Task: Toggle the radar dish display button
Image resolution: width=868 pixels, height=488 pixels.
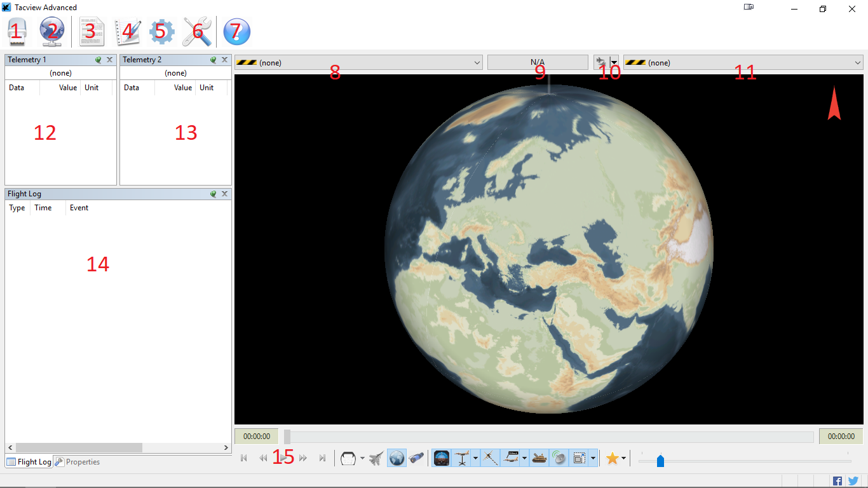Action: pos(559,458)
